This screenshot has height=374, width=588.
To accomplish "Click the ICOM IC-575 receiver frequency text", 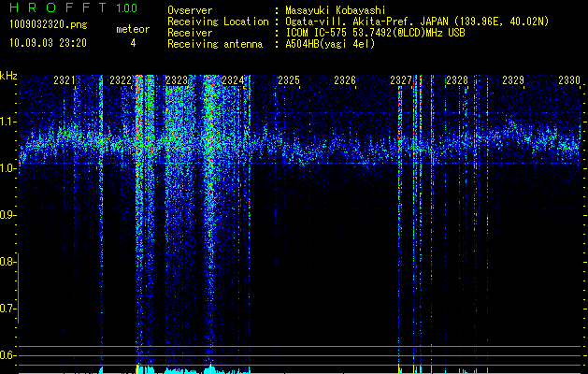I will click(x=376, y=33).
